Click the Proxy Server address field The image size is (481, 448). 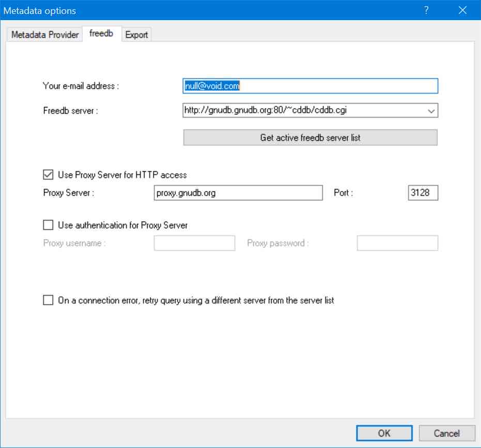point(238,193)
